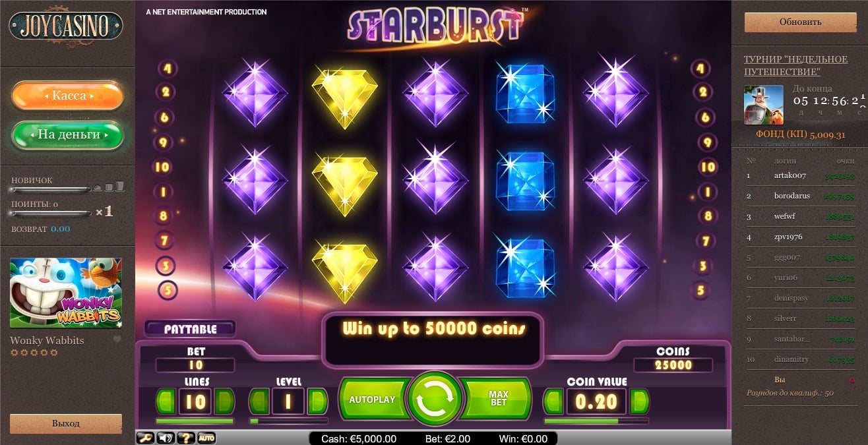This screenshot has width=868, height=445.
Task: Open the PAYTABLE
Action: point(190,328)
